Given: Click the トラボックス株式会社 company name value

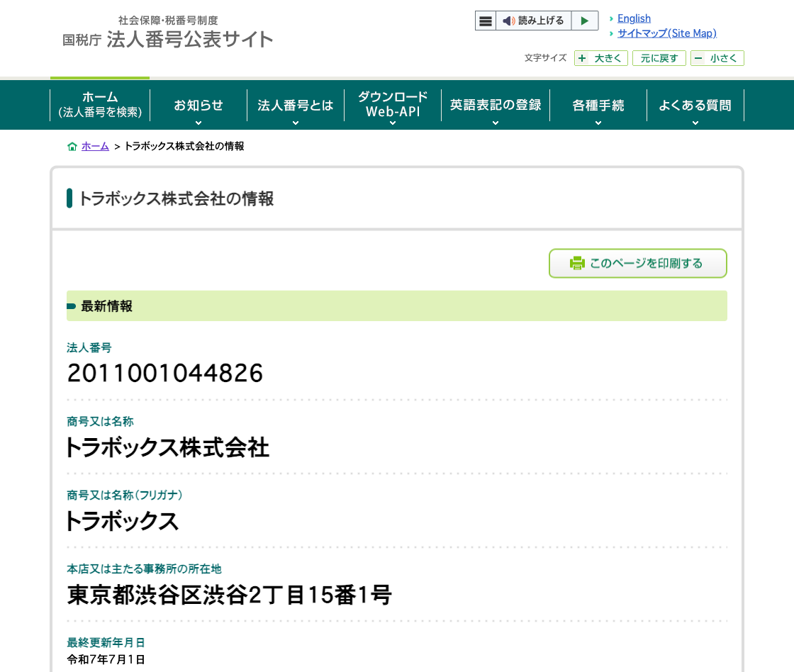Looking at the screenshot, I should click(x=168, y=448).
